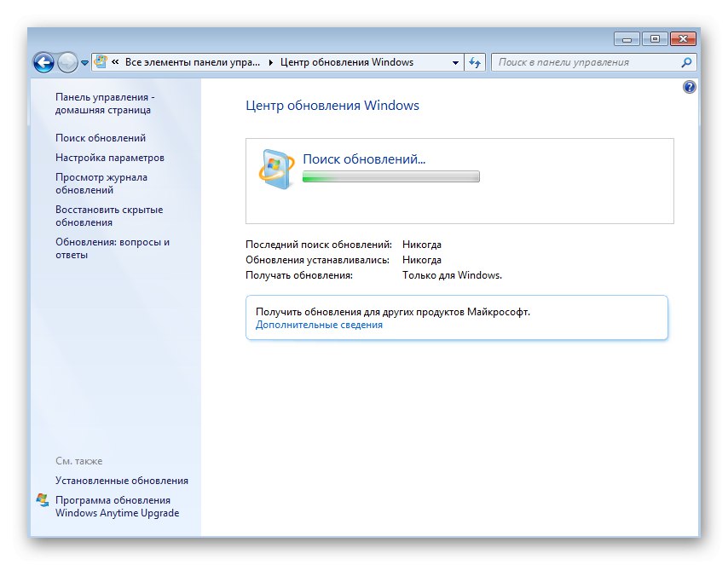Screen dimensions: 728x565
Task: Go back with the blue Back arrow
Action: click(x=43, y=62)
